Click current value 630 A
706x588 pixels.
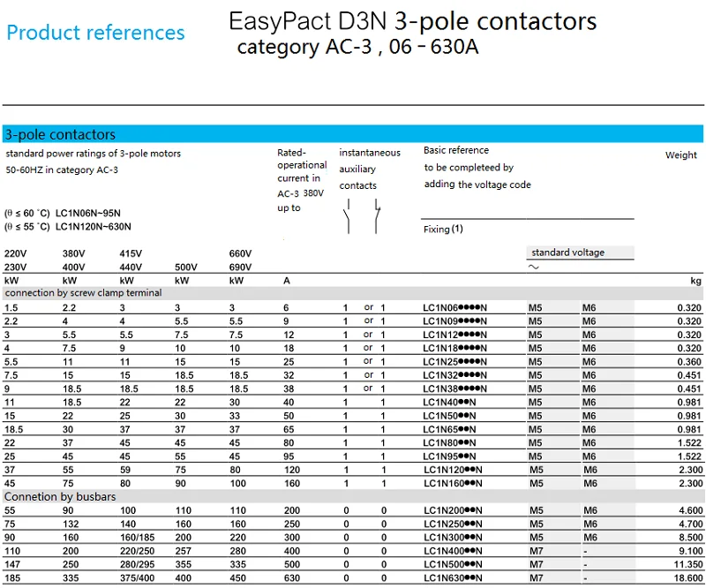coord(292,578)
